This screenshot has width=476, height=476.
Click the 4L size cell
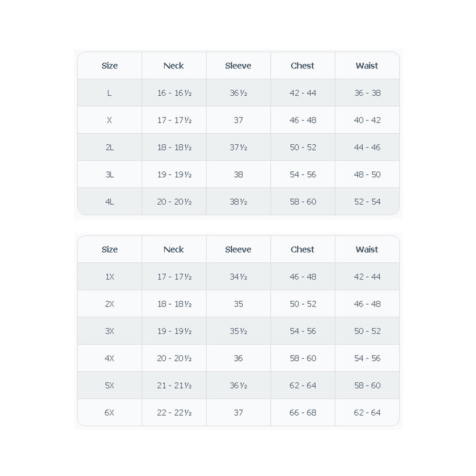pos(109,201)
